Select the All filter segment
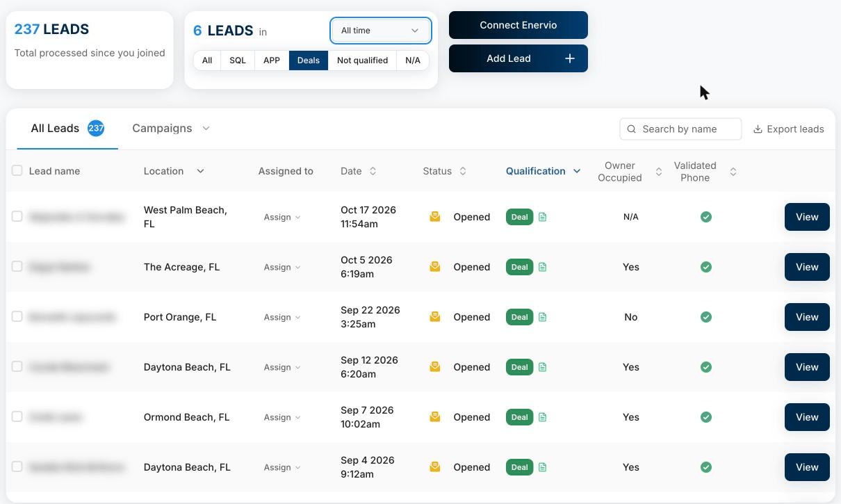Image resolution: width=841 pixels, height=504 pixels. [x=207, y=60]
